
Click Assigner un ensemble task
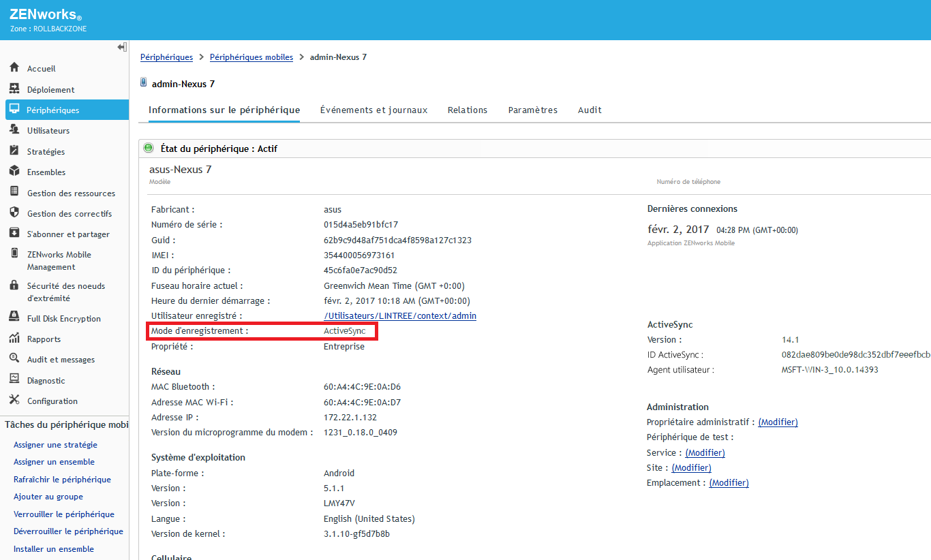click(54, 462)
